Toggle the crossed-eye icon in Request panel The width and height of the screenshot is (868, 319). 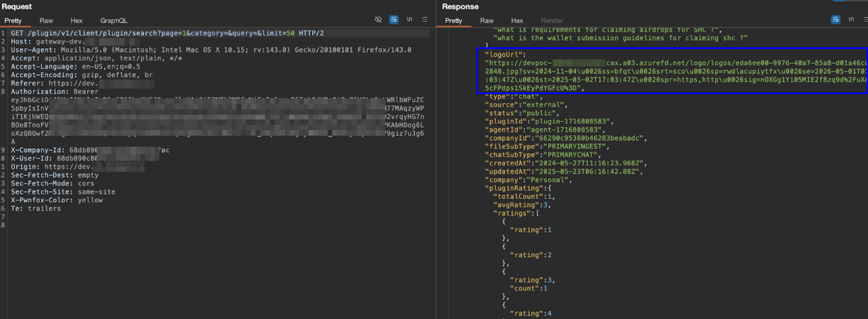click(378, 20)
